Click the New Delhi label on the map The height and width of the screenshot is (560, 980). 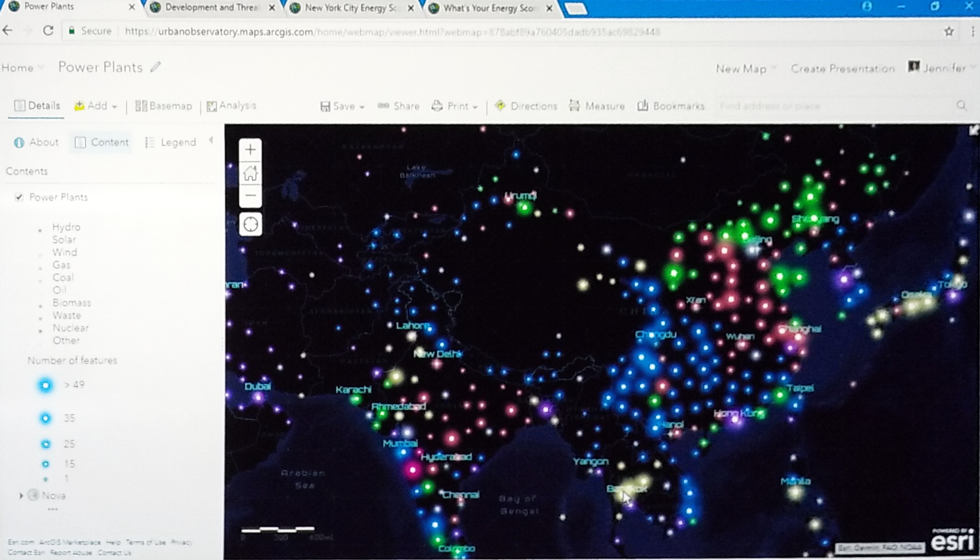438,354
